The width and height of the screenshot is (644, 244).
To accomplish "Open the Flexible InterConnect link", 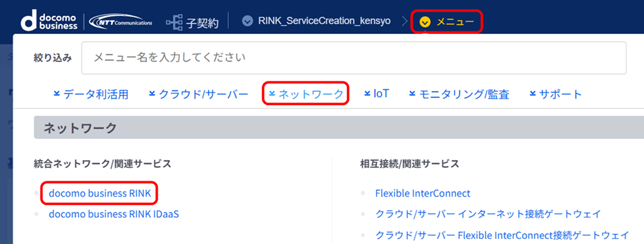I will click(x=423, y=193).
